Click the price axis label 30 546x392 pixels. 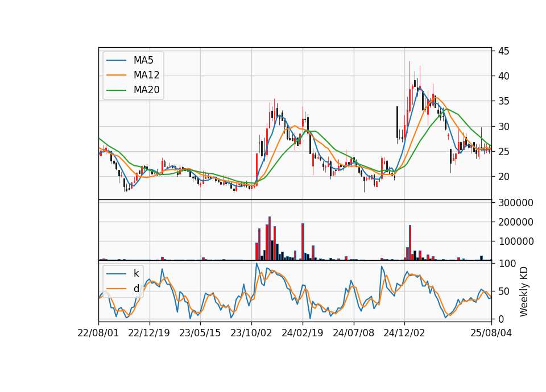coord(504,127)
